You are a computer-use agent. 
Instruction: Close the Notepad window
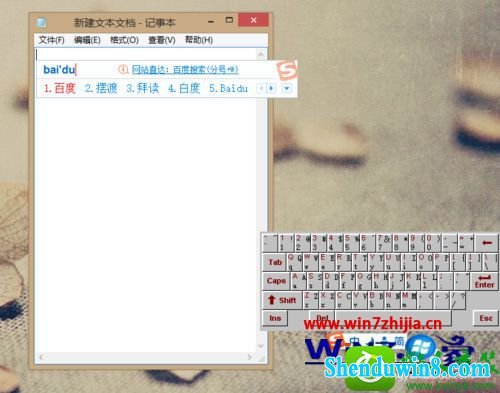click(x=253, y=20)
